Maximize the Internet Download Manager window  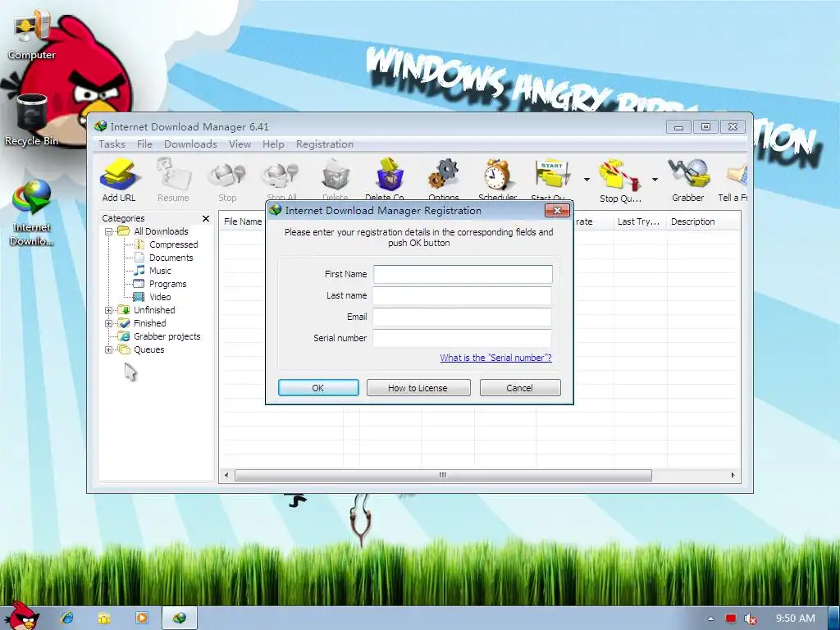pos(705,127)
